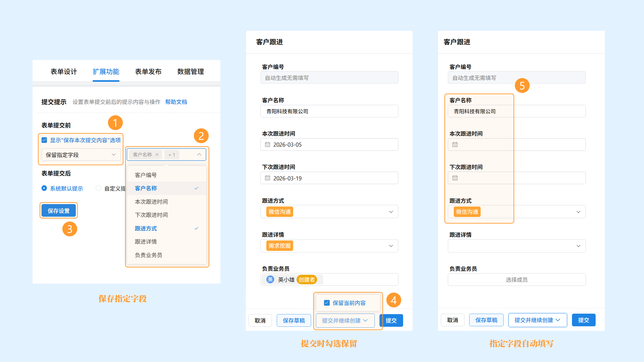Click the 微信沟通 tag in middle form
Viewport: 644px width, 362px height.
(280, 212)
